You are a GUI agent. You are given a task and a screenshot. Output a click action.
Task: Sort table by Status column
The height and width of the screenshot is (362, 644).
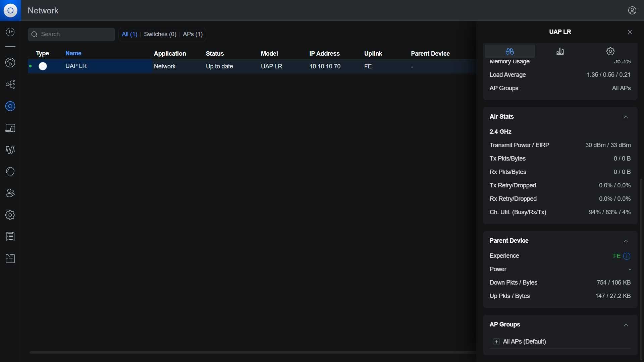[215, 54]
